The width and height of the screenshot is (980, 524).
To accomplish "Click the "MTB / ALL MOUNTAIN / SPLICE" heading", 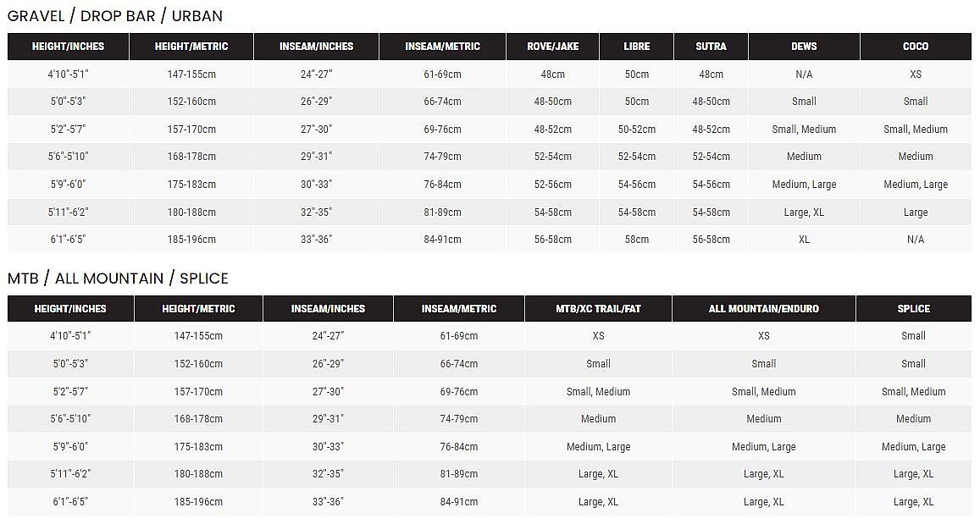I will tap(118, 279).
